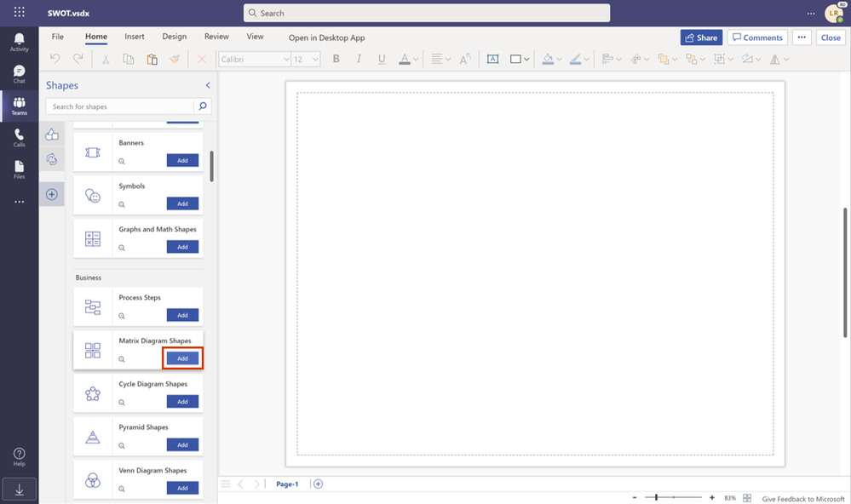Preview the Banners stencil
This screenshot has height=504, width=851.
(122, 161)
